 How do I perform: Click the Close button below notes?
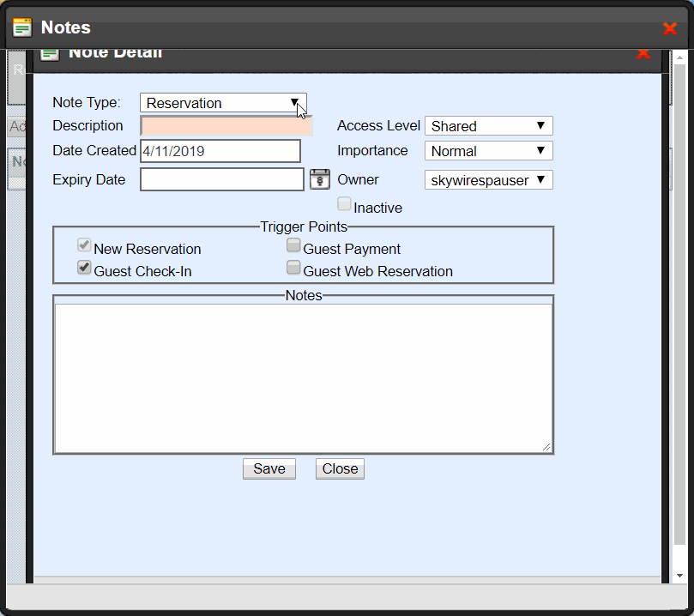click(x=340, y=468)
